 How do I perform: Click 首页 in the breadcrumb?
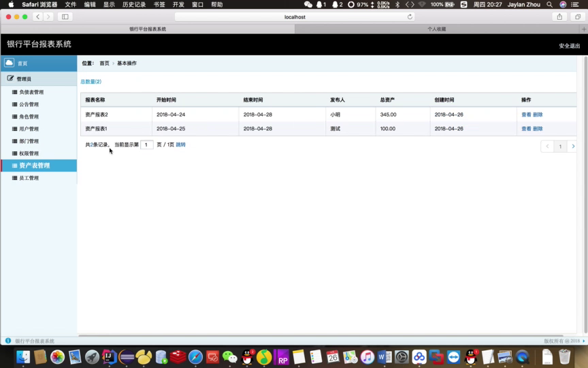click(104, 63)
